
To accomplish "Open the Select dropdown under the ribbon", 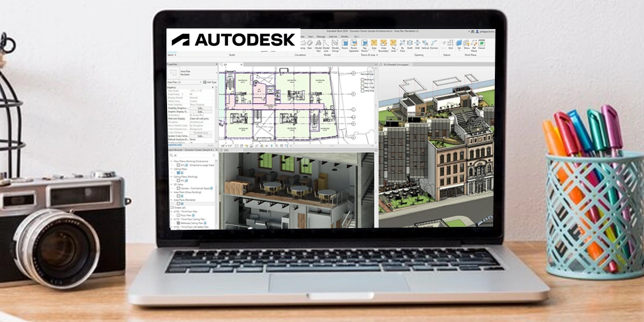I will (171, 55).
